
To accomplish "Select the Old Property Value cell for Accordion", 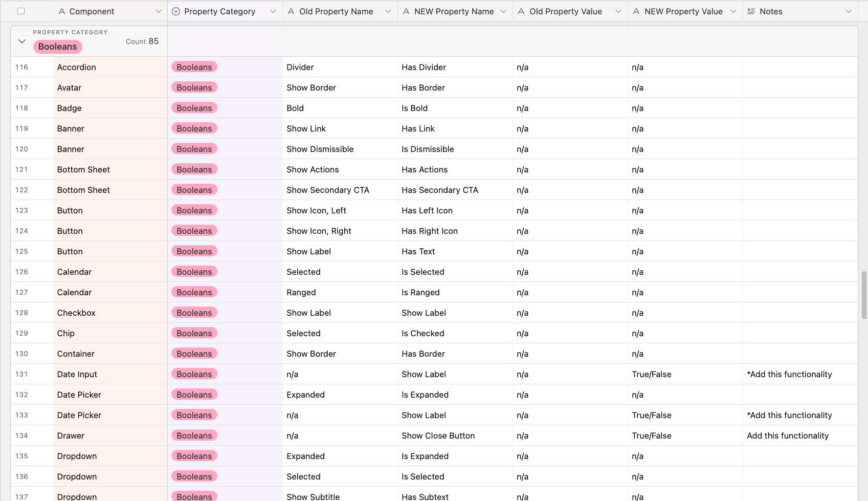I will 570,67.
